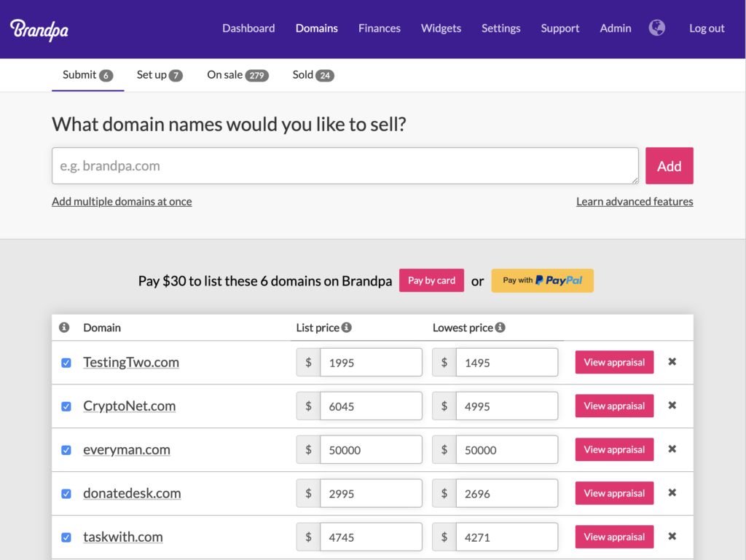Uncheck the donatedesk.com checkbox

(x=66, y=494)
